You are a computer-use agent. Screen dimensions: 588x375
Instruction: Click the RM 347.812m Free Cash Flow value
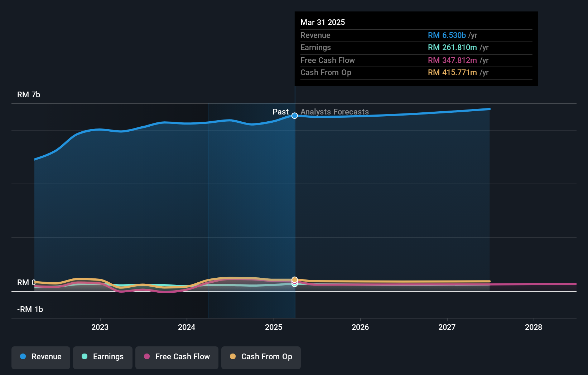[452, 60]
